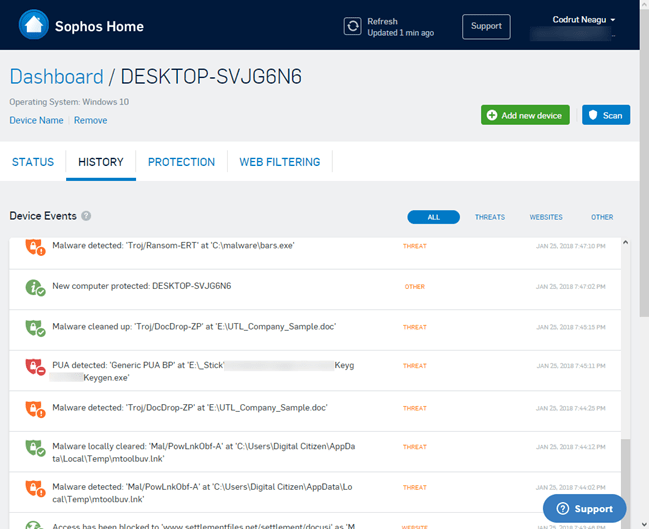This screenshot has width=649, height=529.
Task: Filter events by THREATS
Action: (x=489, y=217)
